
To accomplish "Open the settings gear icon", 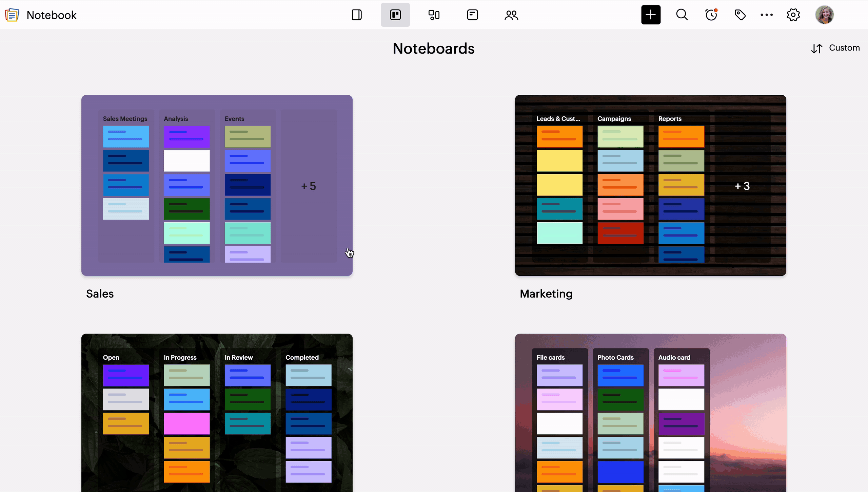I will coord(793,15).
